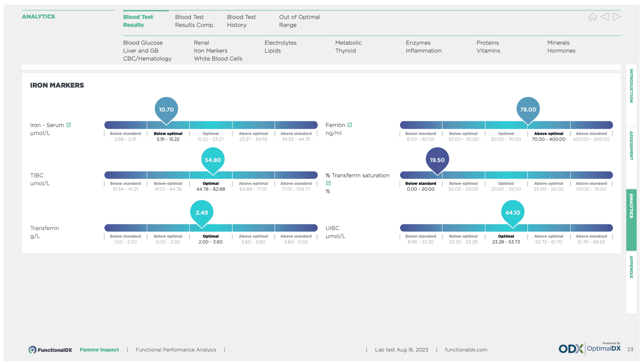Screen dimensions: 644x364
Task: Open the Appendix side tab
Action: coord(631,267)
